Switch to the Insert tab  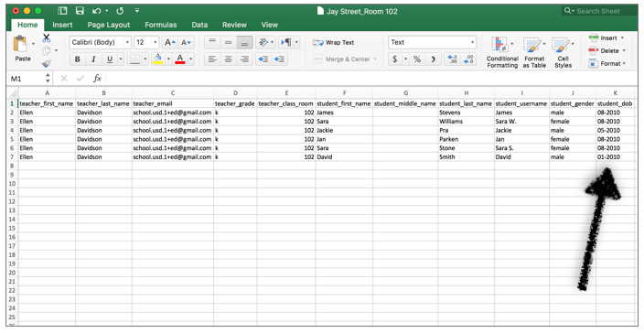(62, 25)
